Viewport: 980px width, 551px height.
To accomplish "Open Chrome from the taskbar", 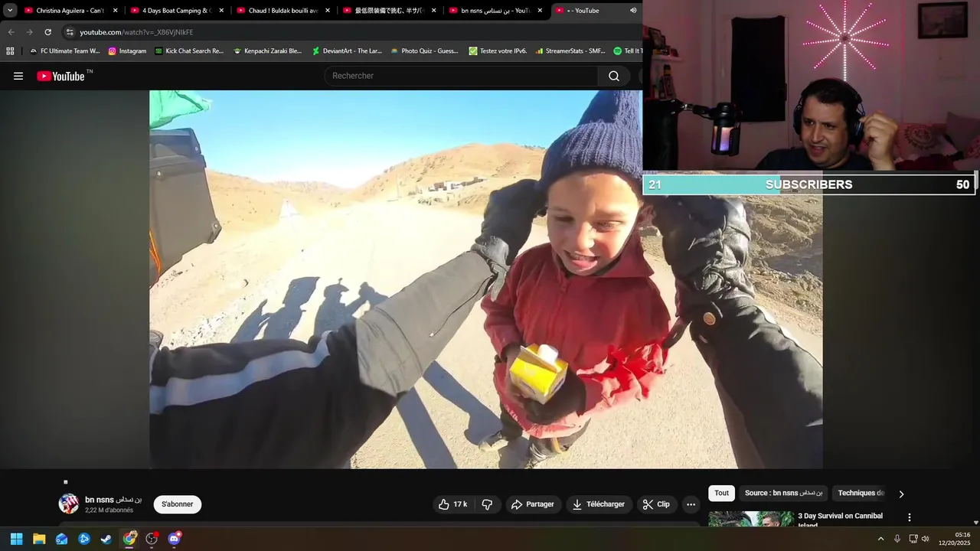I will click(129, 539).
